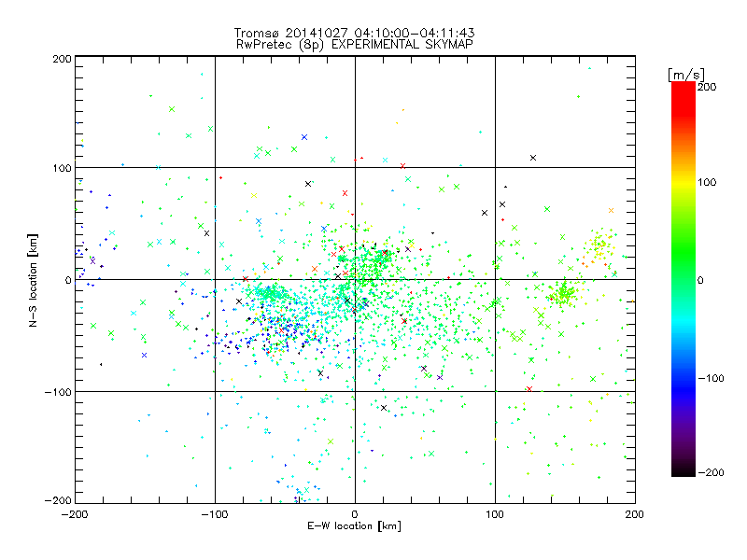The height and width of the screenshot is (560, 747).
Task: Click the subtitle "RwPretec (8p) EXPERIMENTAL SKYMAP"
Action: coord(354,45)
